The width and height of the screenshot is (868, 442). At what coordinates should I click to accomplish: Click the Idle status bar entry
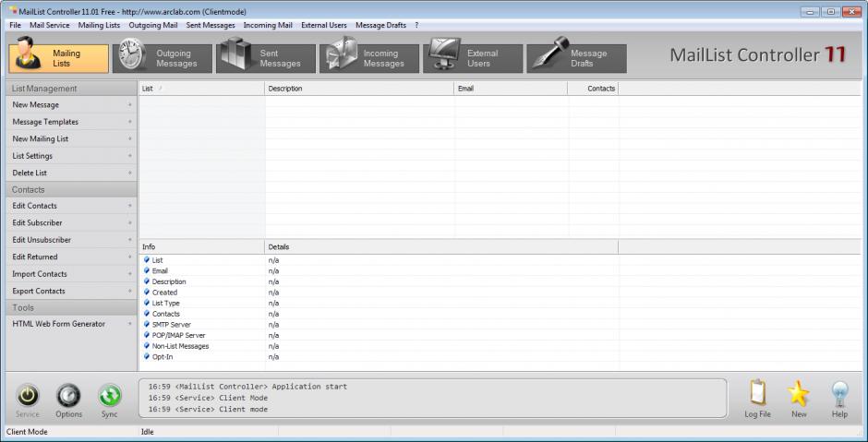[147, 432]
